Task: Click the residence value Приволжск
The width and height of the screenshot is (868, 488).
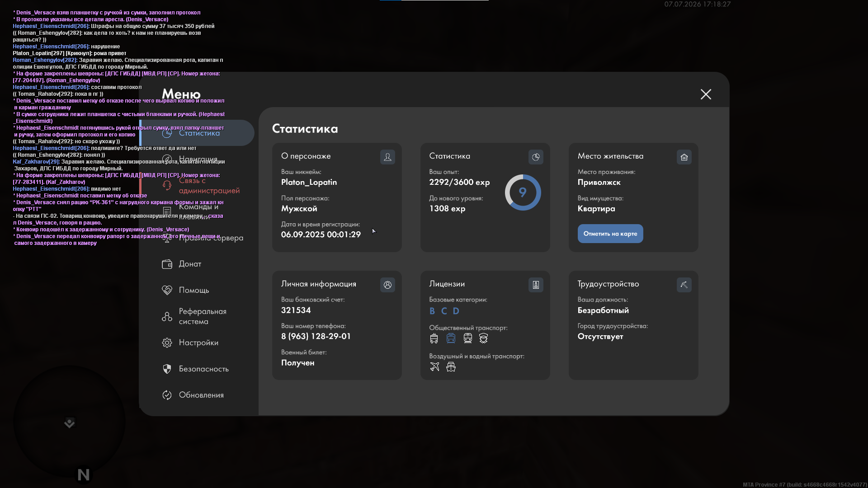Action: tap(599, 183)
